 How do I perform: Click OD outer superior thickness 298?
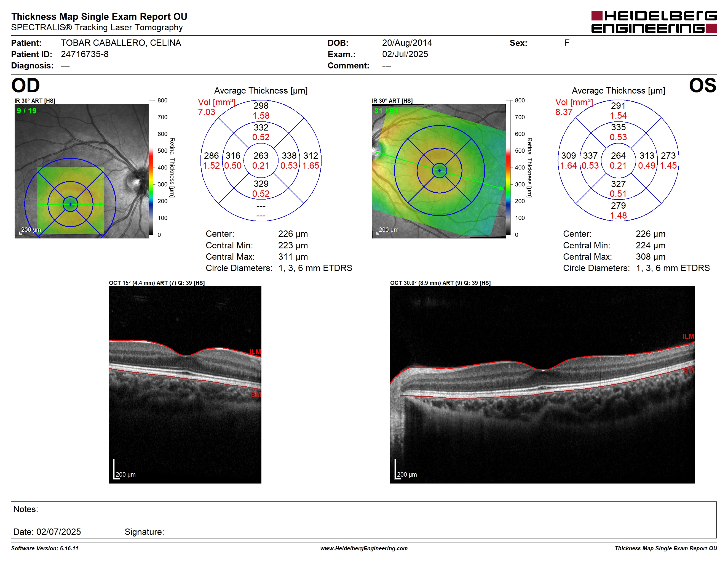click(261, 106)
